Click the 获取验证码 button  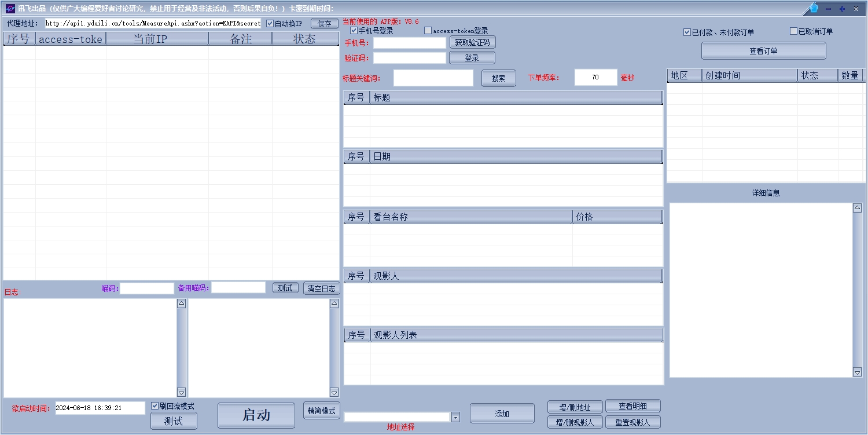[x=472, y=42]
